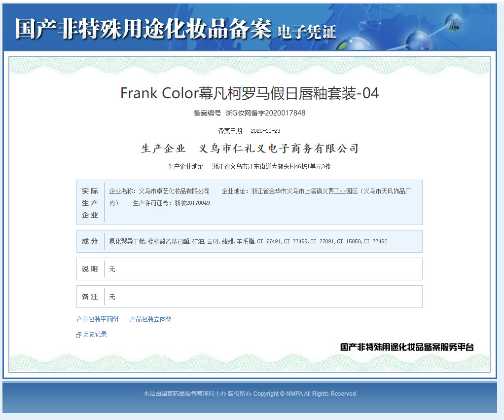Select the 说明 row showing 无
The height and width of the screenshot is (420, 504).
pyautogui.click(x=249, y=269)
